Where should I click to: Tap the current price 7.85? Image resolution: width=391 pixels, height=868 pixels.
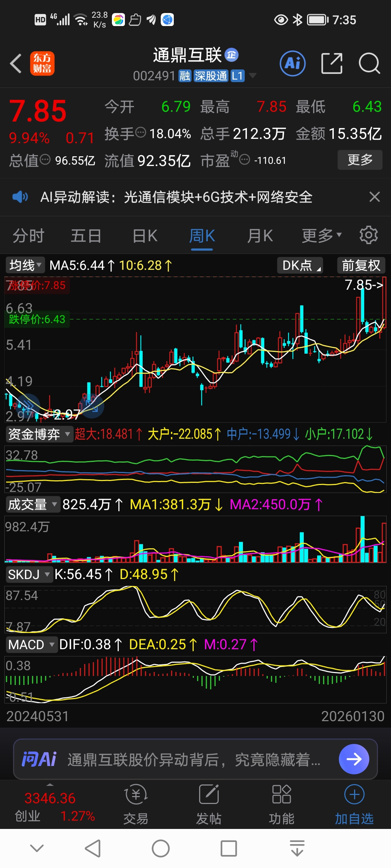pyautogui.click(x=38, y=111)
